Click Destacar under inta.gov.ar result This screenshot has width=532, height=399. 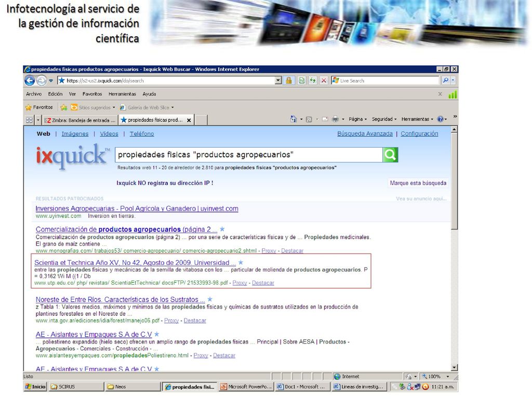[195, 320]
